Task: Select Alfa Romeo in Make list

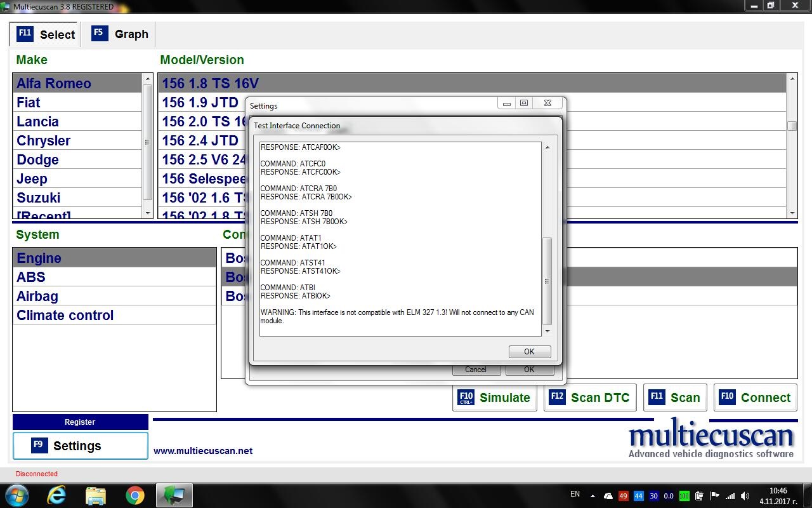Action: click(77, 83)
